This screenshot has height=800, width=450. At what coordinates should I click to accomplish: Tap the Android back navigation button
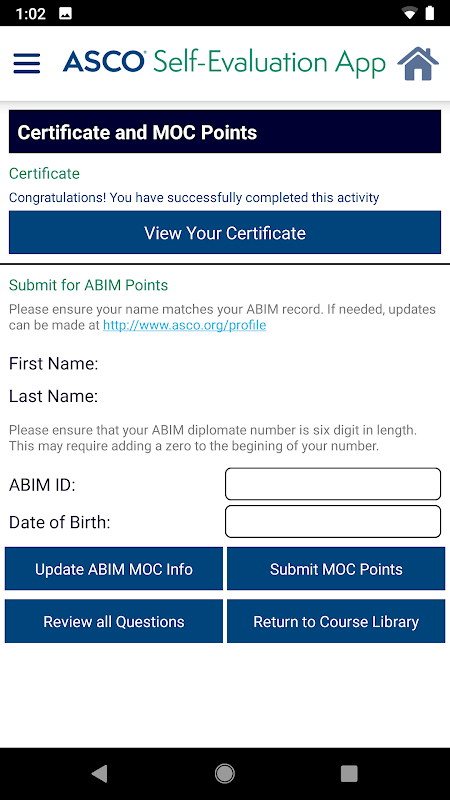pyautogui.click(x=99, y=773)
